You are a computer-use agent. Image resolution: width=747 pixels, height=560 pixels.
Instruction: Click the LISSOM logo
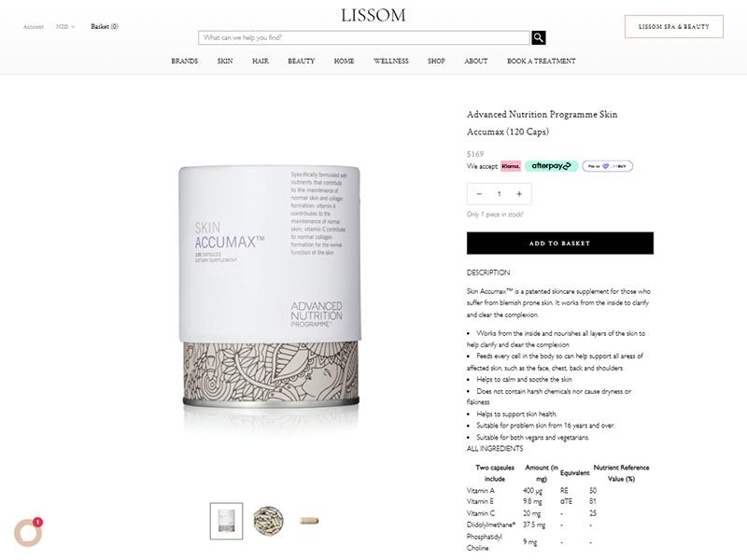(373, 15)
